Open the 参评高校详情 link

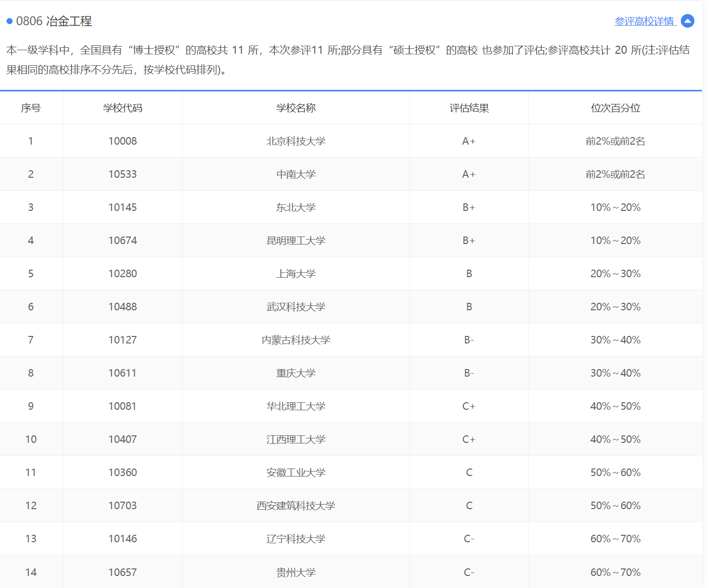click(645, 21)
